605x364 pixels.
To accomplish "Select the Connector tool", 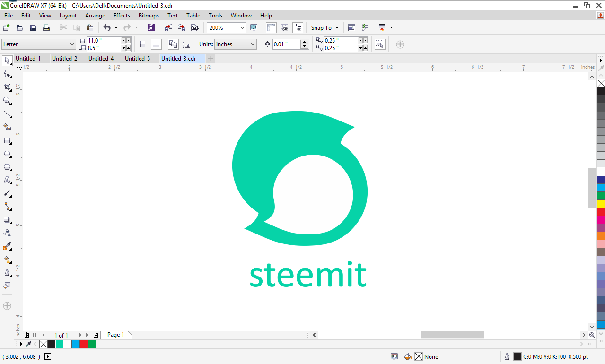I will click(x=7, y=207).
